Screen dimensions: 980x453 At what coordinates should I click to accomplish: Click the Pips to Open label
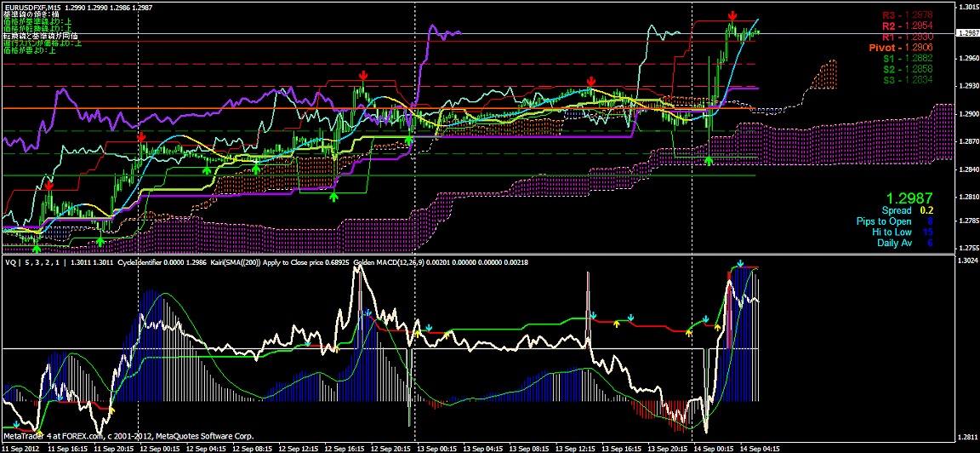click(x=892, y=221)
